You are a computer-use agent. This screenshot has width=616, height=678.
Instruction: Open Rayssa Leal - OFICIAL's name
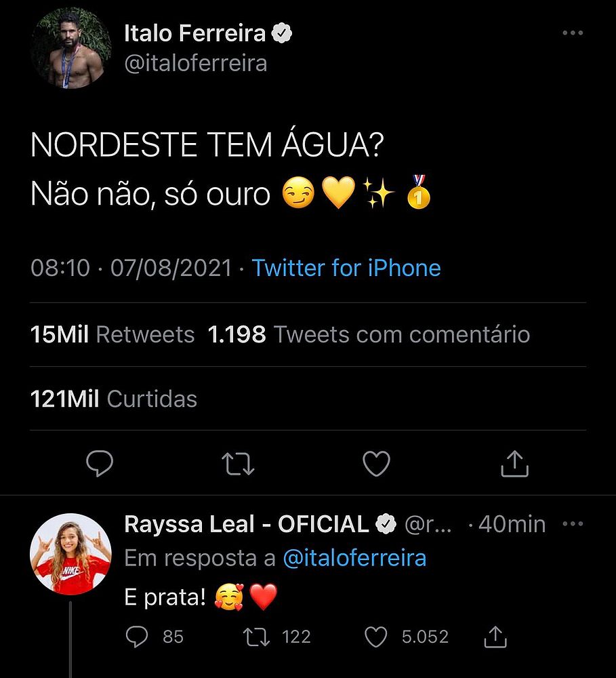tap(247, 524)
